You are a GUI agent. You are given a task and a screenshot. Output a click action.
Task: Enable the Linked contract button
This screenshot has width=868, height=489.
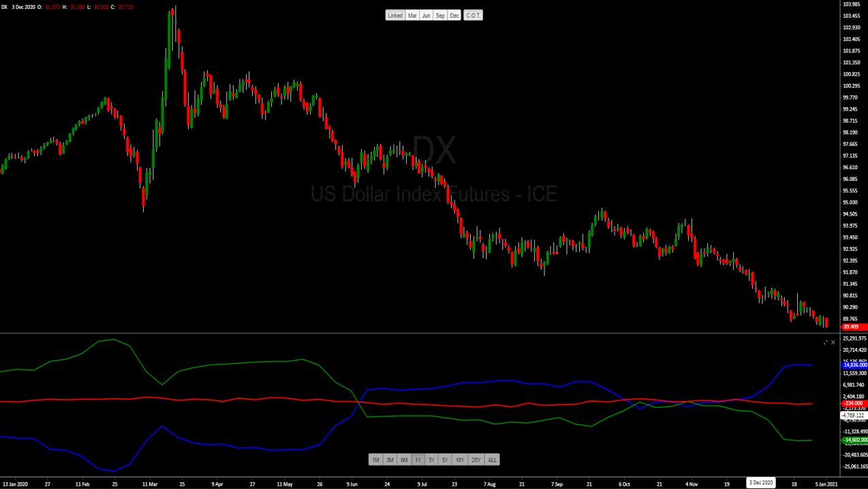[395, 16]
